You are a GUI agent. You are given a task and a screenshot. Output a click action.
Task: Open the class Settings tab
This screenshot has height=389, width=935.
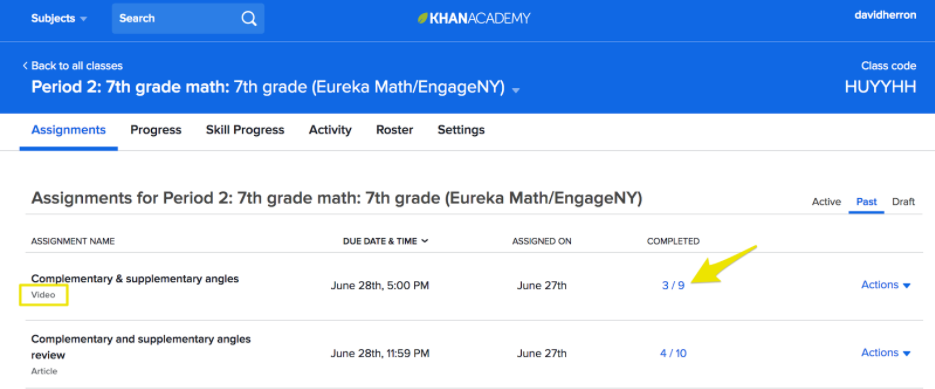[461, 129]
